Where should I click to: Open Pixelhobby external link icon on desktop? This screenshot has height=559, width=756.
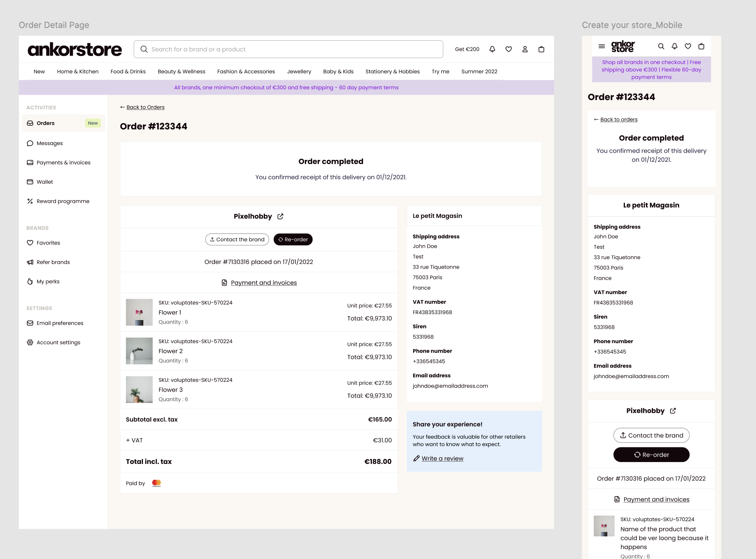coord(280,216)
